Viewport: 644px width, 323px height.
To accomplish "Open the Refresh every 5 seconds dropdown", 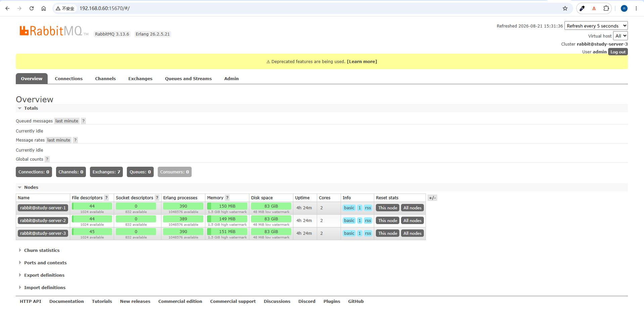I will click(596, 26).
